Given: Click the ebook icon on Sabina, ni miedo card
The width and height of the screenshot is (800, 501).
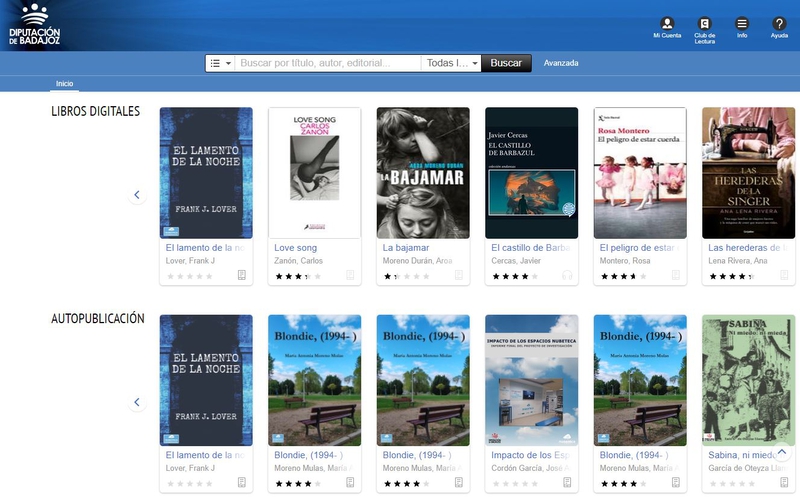Looking at the screenshot, I should [x=784, y=482].
